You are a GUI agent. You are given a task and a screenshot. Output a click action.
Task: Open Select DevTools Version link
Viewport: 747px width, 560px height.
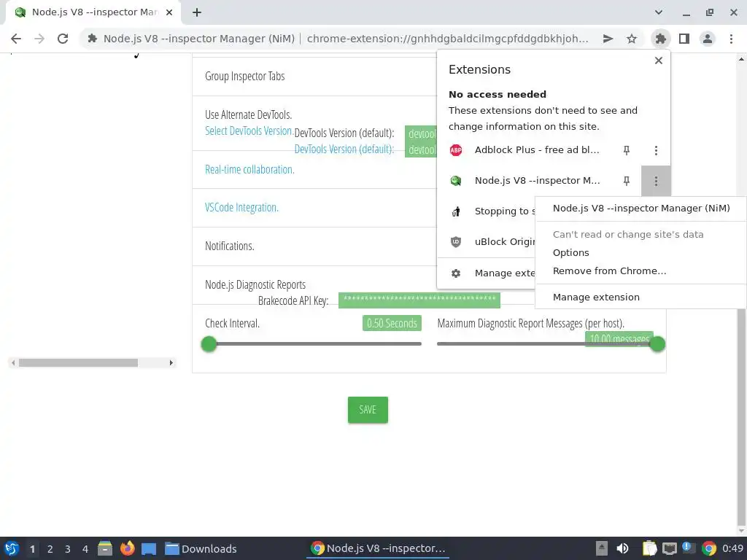[248, 131]
